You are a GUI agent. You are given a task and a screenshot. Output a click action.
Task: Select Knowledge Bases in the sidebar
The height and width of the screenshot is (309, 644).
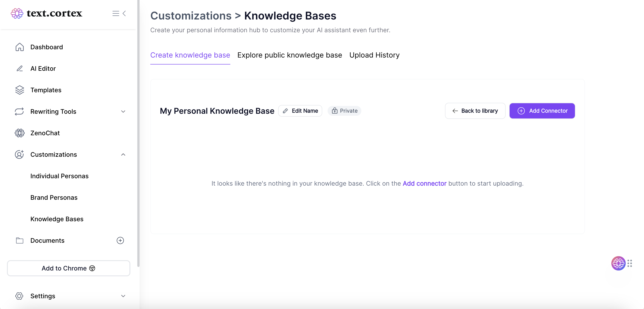pyautogui.click(x=57, y=219)
